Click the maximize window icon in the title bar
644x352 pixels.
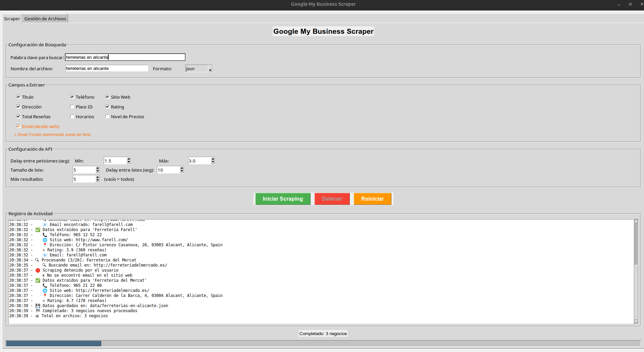(x=630, y=4)
